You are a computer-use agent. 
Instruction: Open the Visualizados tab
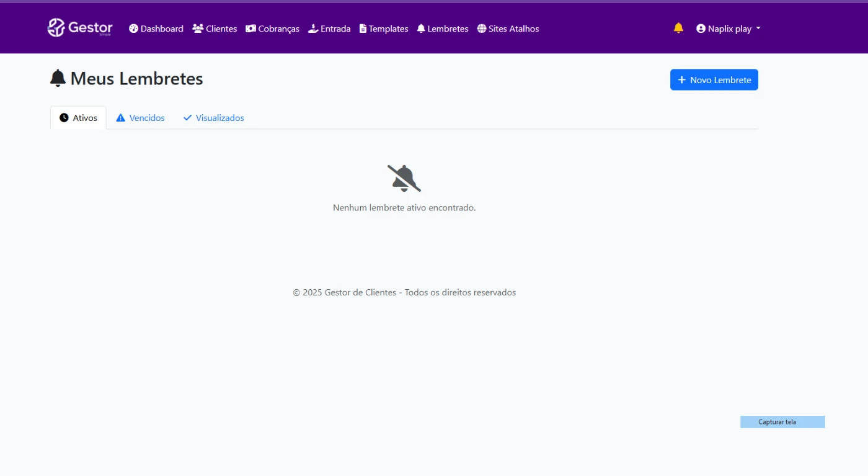(x=214, y=118)
